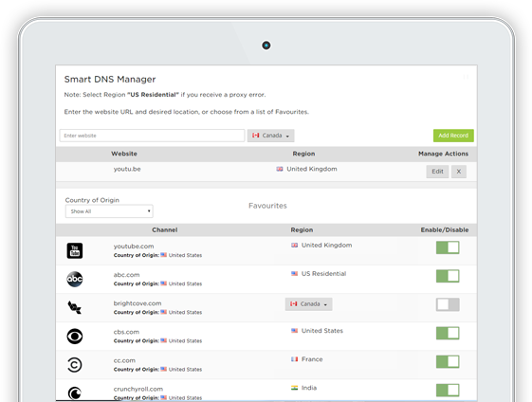532x402 pixels.
Task: Click the Website column header
Action: tap(124, 154)
